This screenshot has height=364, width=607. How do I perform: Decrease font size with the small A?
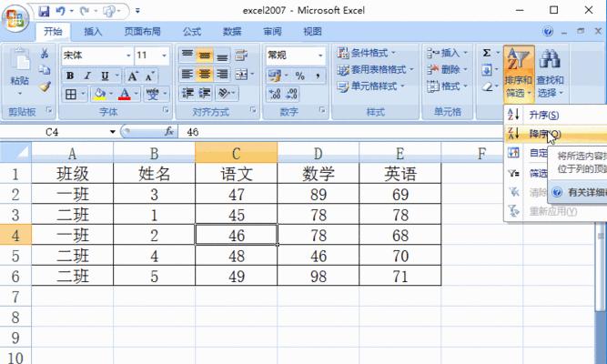[150, 76]
